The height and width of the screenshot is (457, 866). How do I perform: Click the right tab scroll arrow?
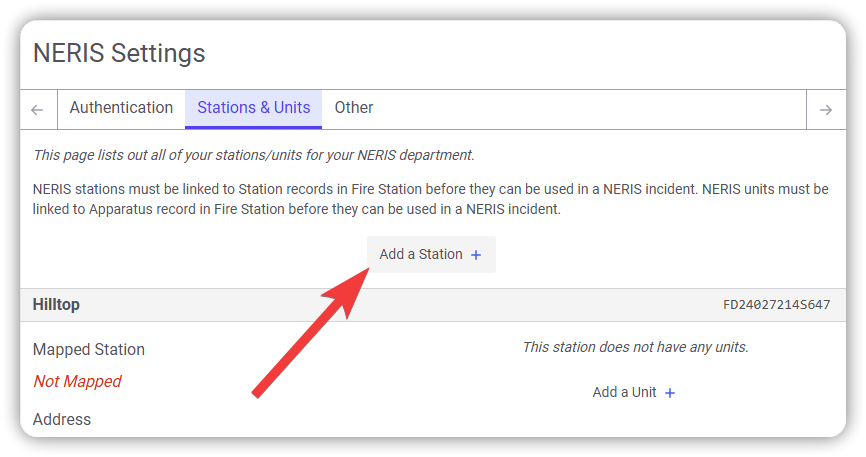pyautogui.click(x=825, y=110)
